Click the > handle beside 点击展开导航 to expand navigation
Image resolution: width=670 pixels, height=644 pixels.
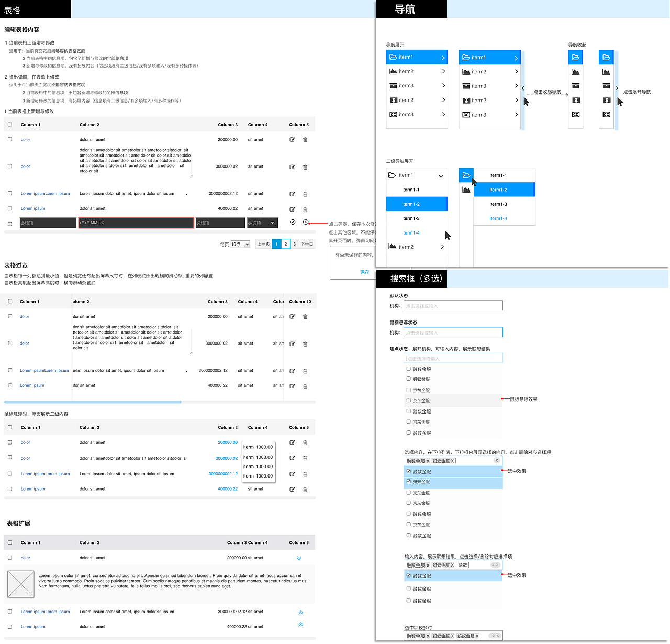pos(617,88)
